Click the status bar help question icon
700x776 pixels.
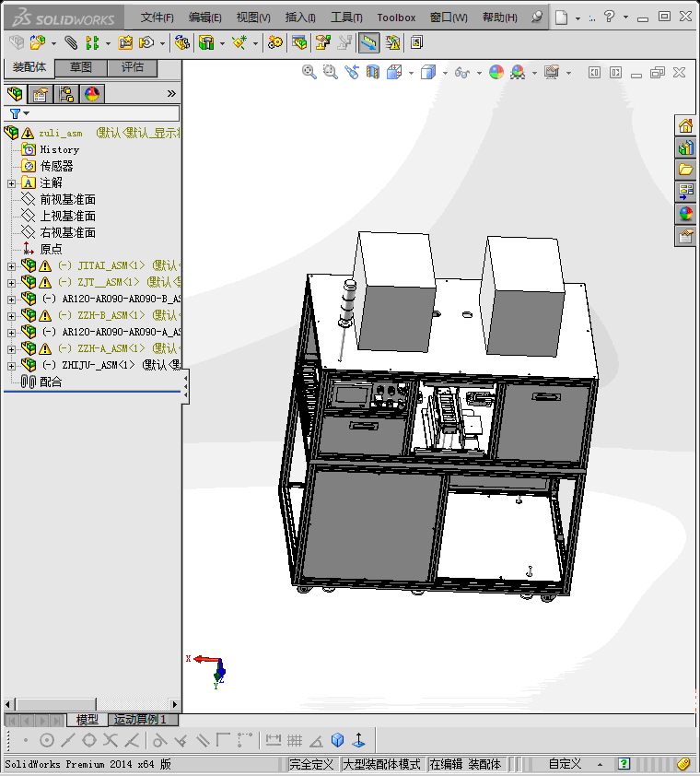624,764
